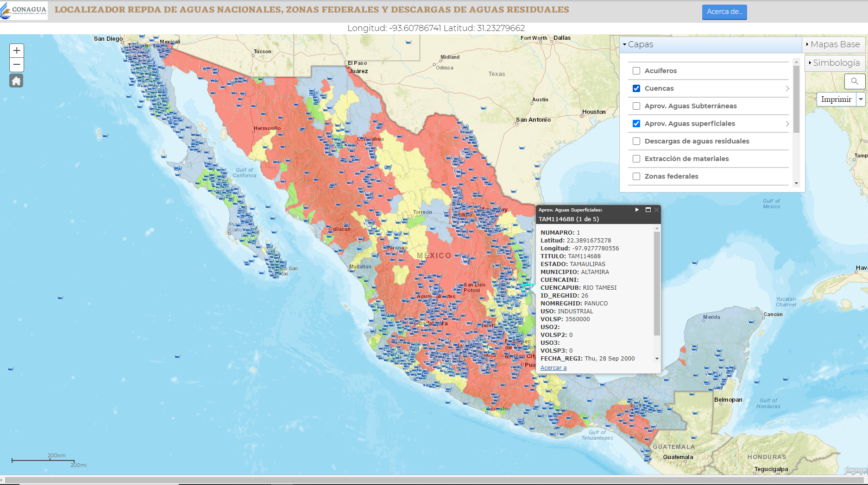Screen dimensions: 868x485
Task: Click Belmopan label on map
Action: point(728,400)
